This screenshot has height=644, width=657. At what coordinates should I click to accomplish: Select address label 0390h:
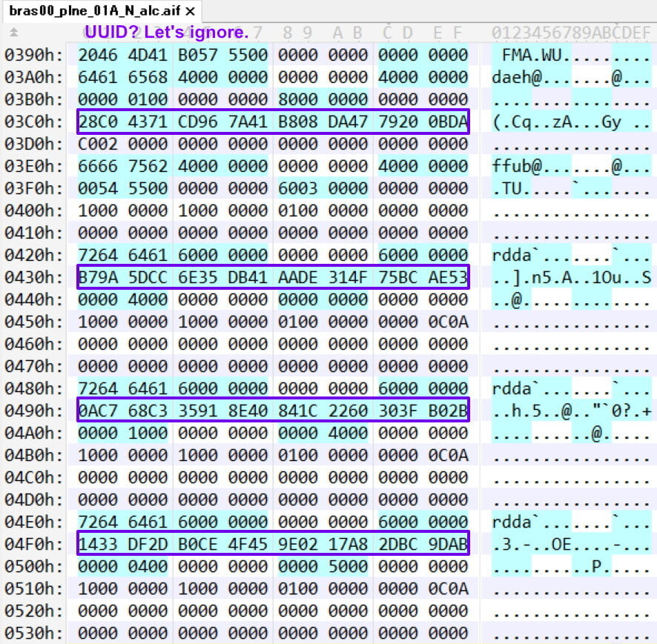pos(34,55)
